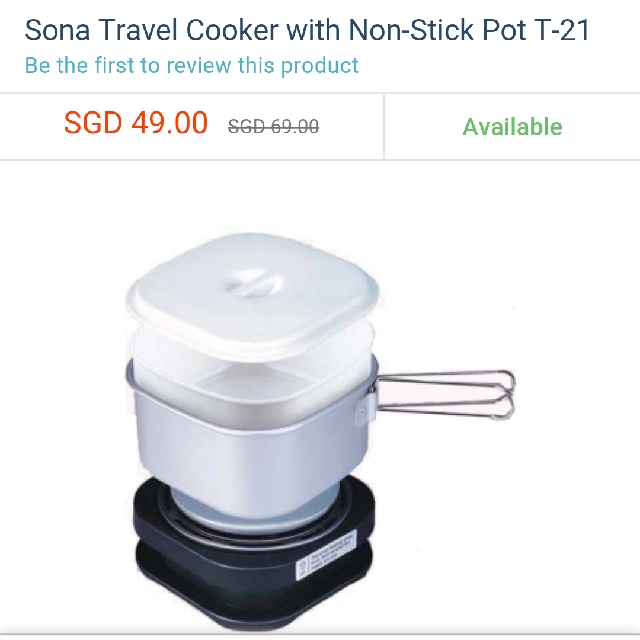
Task: Click the folding wire handle in photo
Action: [x=445, y=394]
